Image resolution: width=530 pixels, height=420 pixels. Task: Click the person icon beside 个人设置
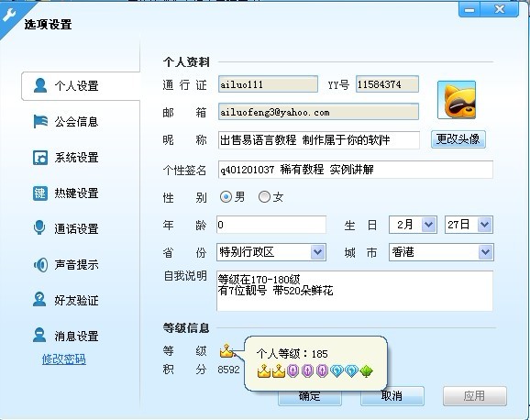point(40,85)
